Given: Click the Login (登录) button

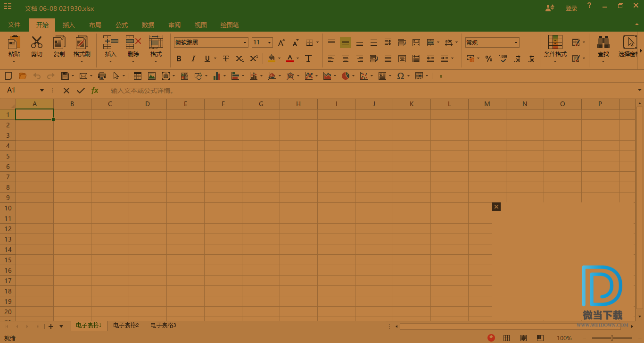Looking at the screenshot, I should click(x=571, y=8).
